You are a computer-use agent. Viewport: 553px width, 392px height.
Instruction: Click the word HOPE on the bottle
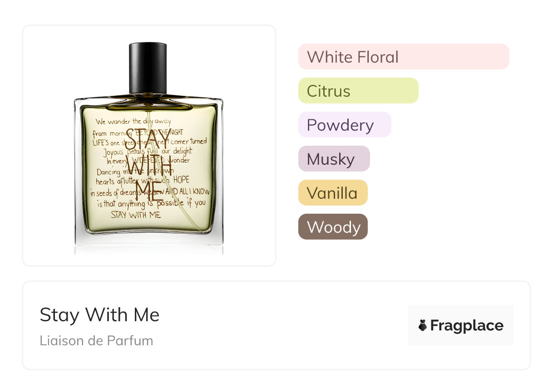pyautogui.click(x=181, y=180)
